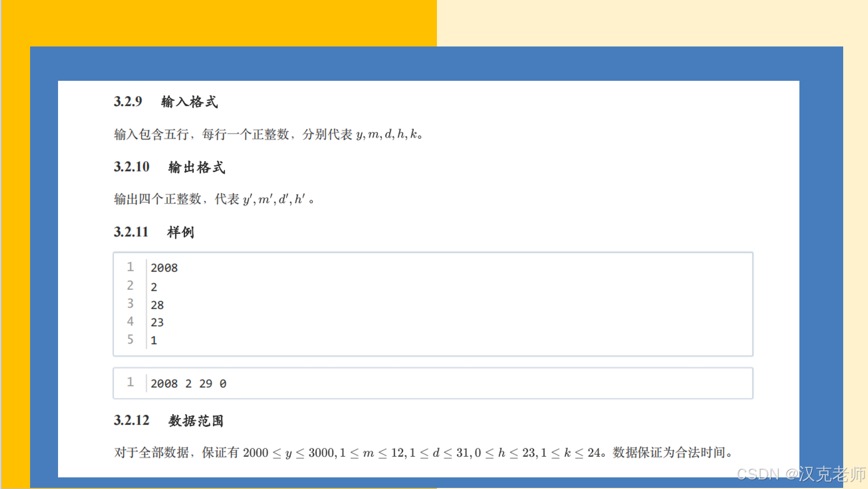The height and width of the screenshot is (489, 868).
Task: Click sample input value '2' on line 2
Action: [x=154, y=287]
